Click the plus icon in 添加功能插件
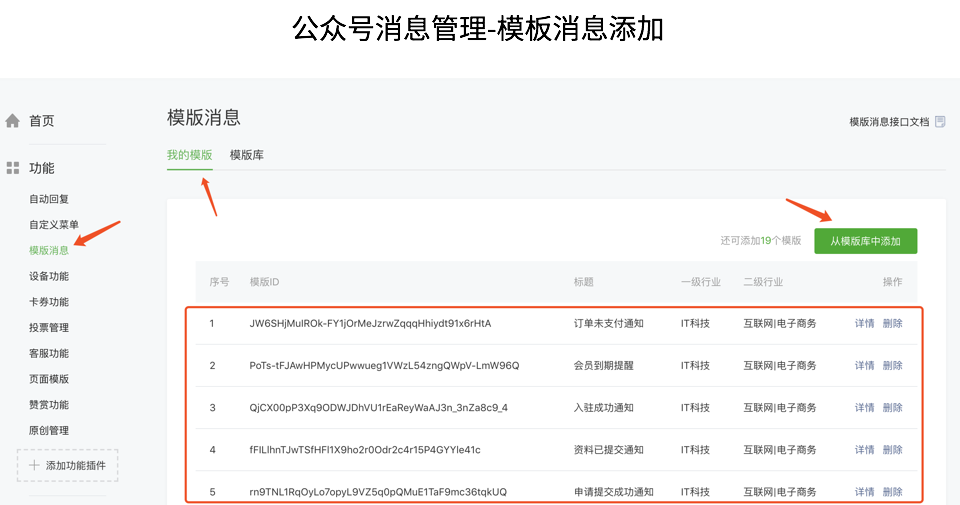Image resolution: width=960 pixels, height=505 pixels. [x=34, y=465]
